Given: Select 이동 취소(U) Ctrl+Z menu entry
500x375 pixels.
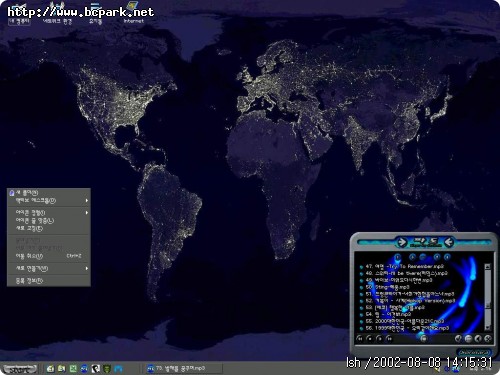Looking at the screenshot, I should pyautogui.click(x=49, y=256).
